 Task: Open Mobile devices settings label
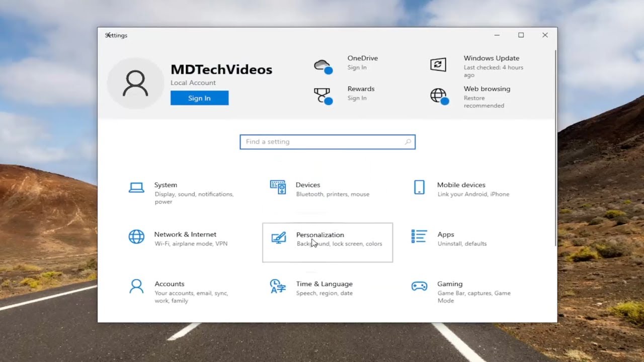[461, 185]
